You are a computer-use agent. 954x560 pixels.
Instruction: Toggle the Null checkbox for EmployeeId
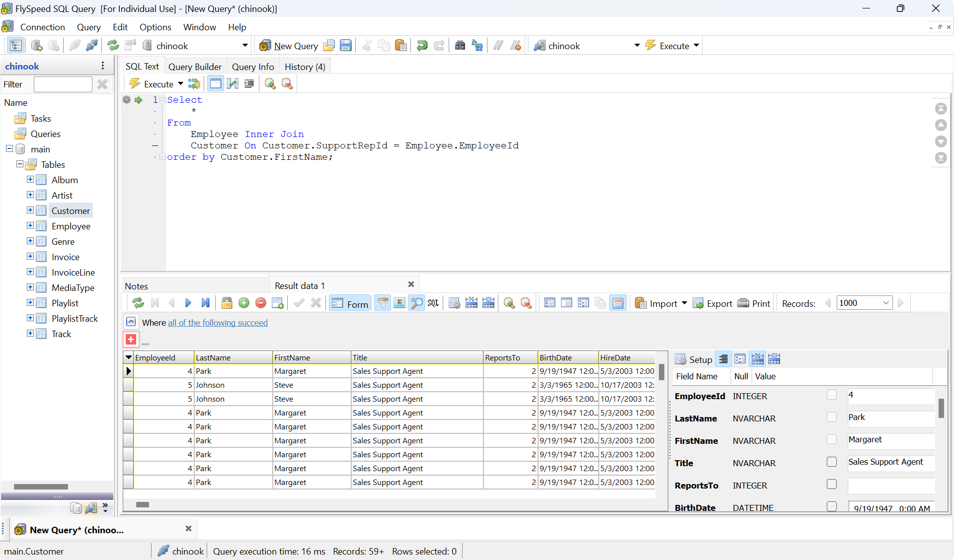click(831, 395)
